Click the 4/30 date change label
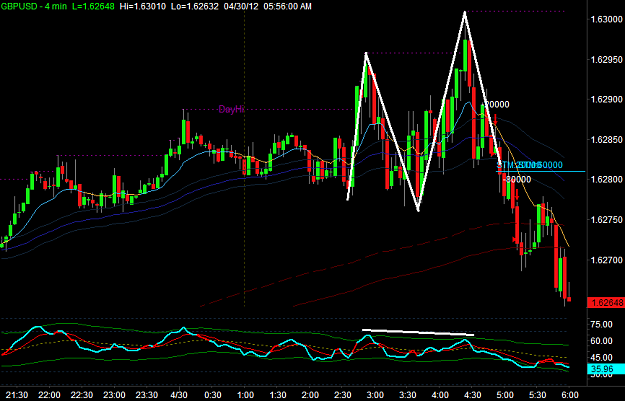The image size is (625, 401). tap(180, 395)
